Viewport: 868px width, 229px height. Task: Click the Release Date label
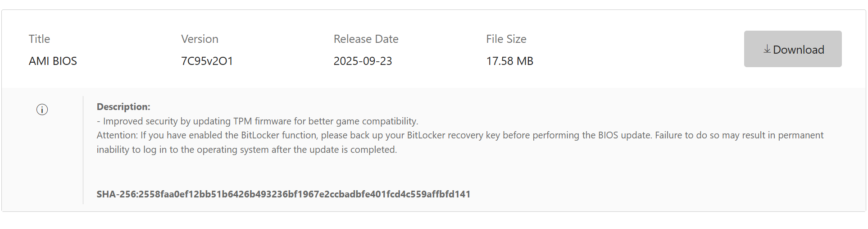[366, 39]
